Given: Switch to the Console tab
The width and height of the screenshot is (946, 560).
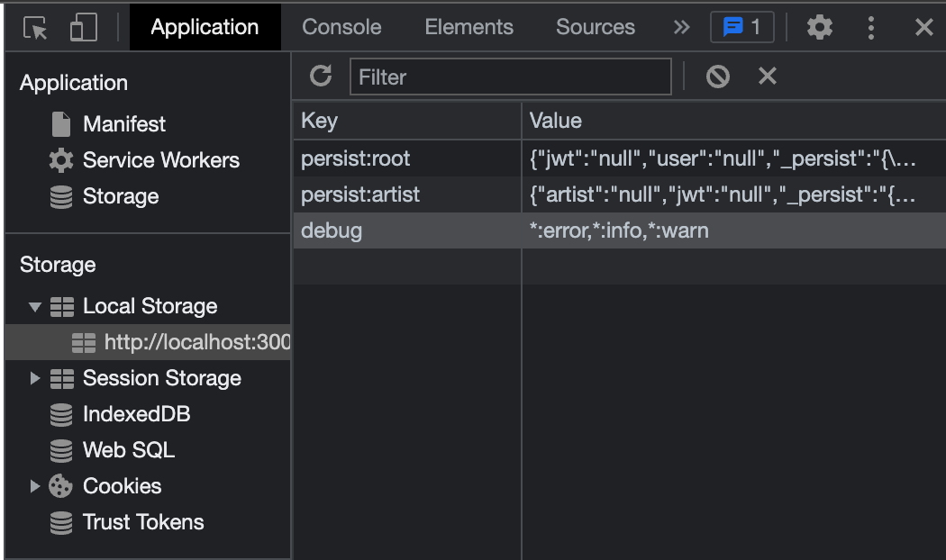Looking at the screenshot, I should (341, 27).
